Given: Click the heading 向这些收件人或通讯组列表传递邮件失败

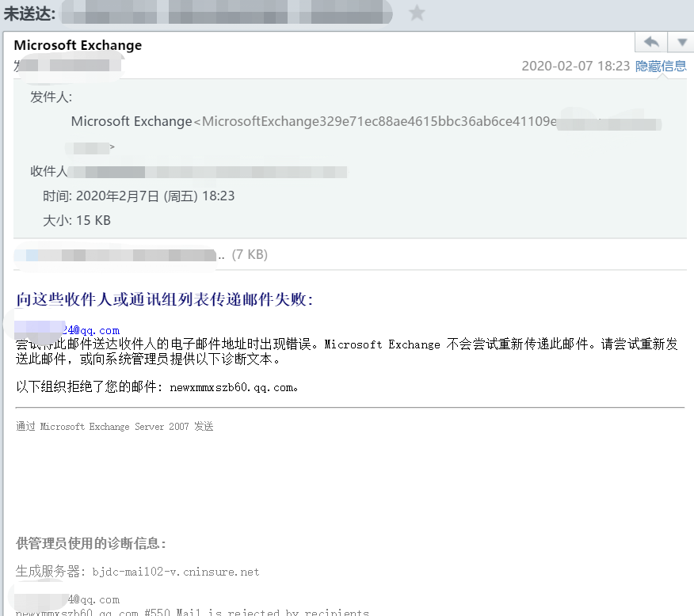Looking at the screenshot, I should 165,299.
